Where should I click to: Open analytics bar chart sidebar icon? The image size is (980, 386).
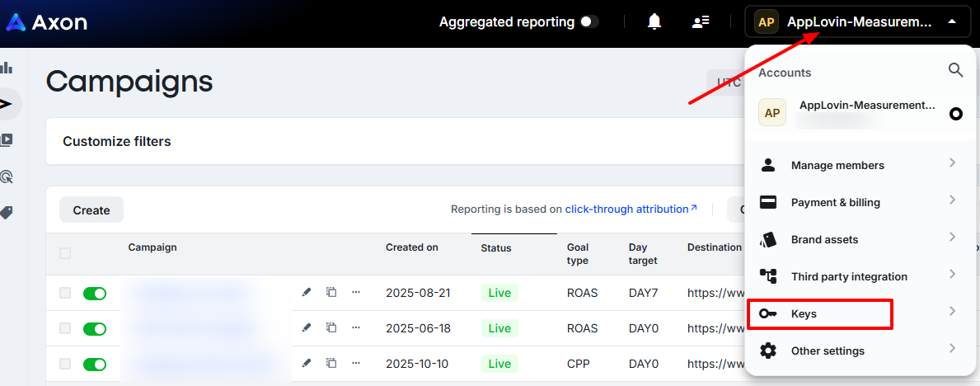(x=7, y=68)
